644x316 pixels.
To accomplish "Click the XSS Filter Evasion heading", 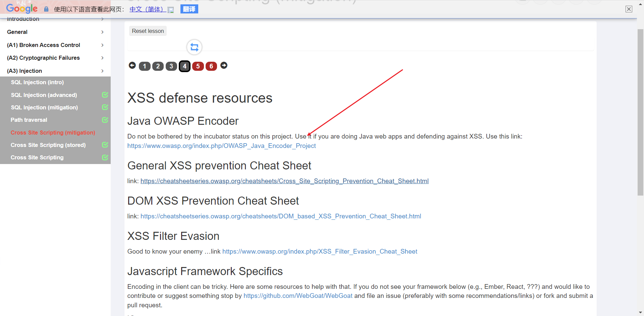I will coord(173,236).
